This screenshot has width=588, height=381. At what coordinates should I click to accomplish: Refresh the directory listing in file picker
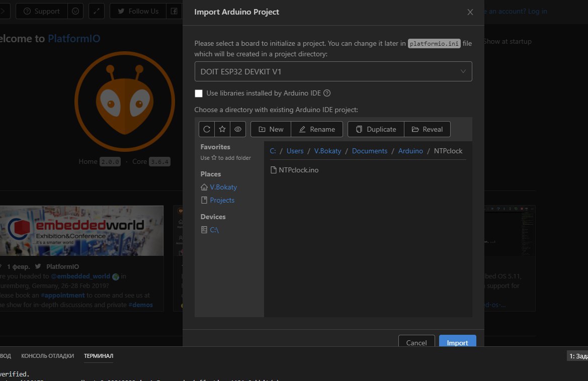tap(207, 129)
